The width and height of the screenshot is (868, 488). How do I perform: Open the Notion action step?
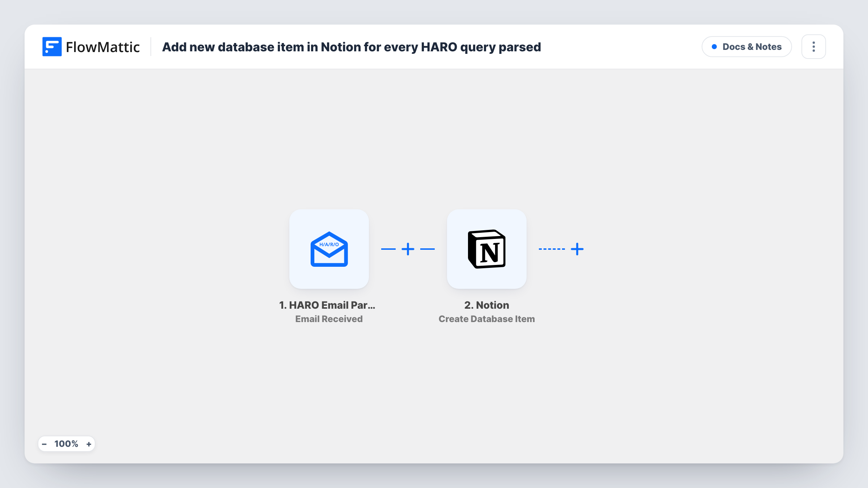(x=487, y=249)
